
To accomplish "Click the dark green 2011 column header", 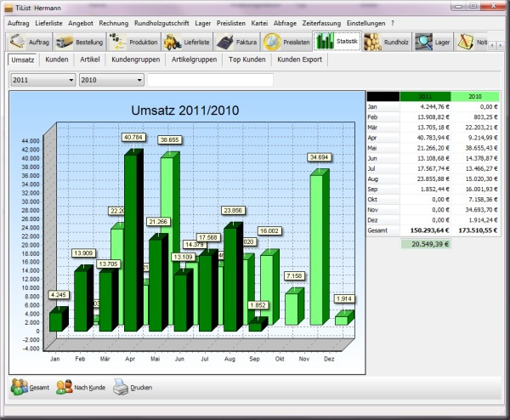I will point(426,96).
